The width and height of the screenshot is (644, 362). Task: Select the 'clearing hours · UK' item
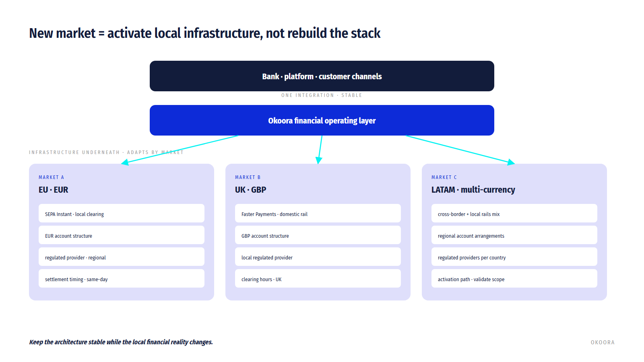pos(318,278)
